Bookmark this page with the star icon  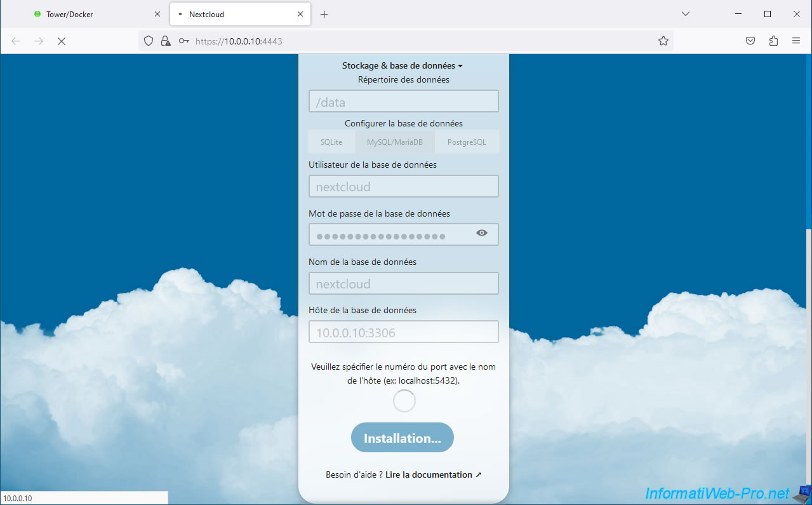point(663,41)
